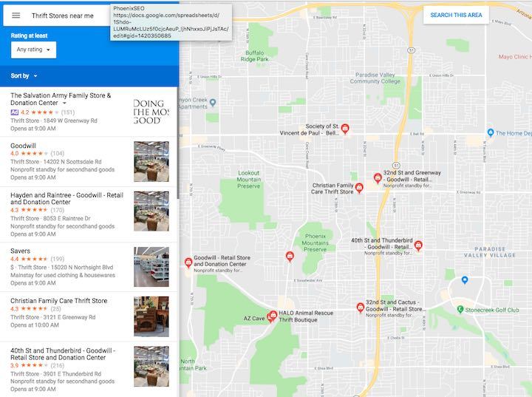532x397 pixels.
Task: Click the HALO Animal Rescue Thrift Boutique pin
Action: pyautogui.click(x=273, y=316)
